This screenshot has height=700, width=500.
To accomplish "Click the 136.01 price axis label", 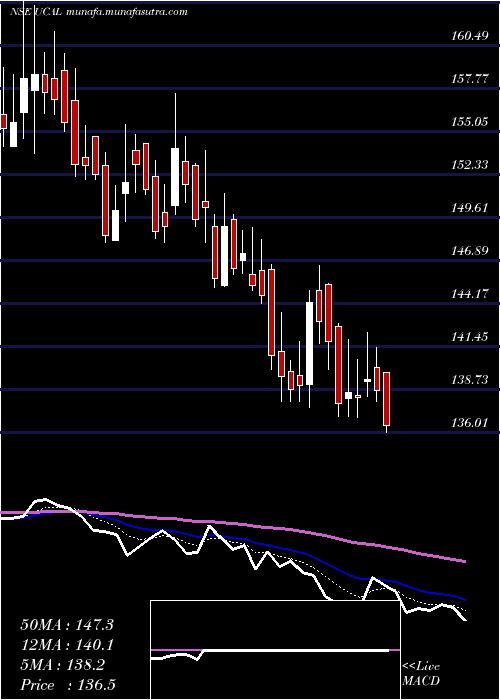I will tap(468, 423).
